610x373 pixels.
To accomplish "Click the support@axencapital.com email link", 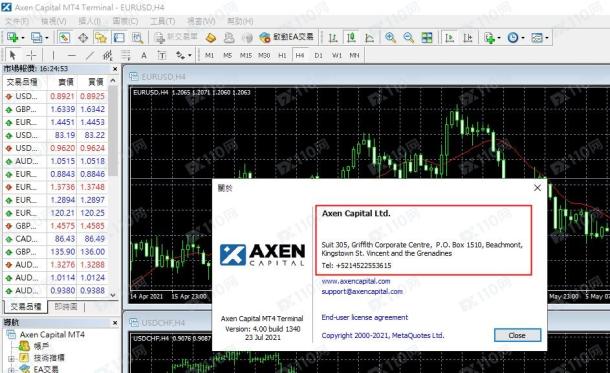I will (x=362, y=291).
